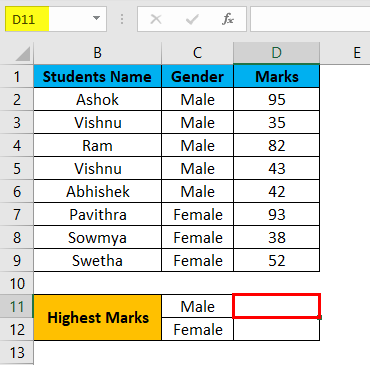Select row 3 header
Screen dimensions: 370x365
point(17,122)
